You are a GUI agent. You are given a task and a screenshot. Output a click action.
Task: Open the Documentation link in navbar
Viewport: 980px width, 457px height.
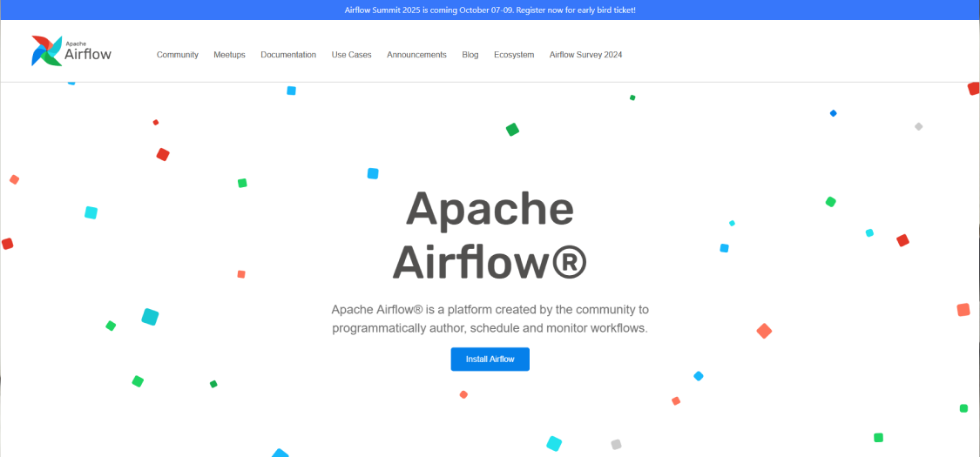(288, 55)
